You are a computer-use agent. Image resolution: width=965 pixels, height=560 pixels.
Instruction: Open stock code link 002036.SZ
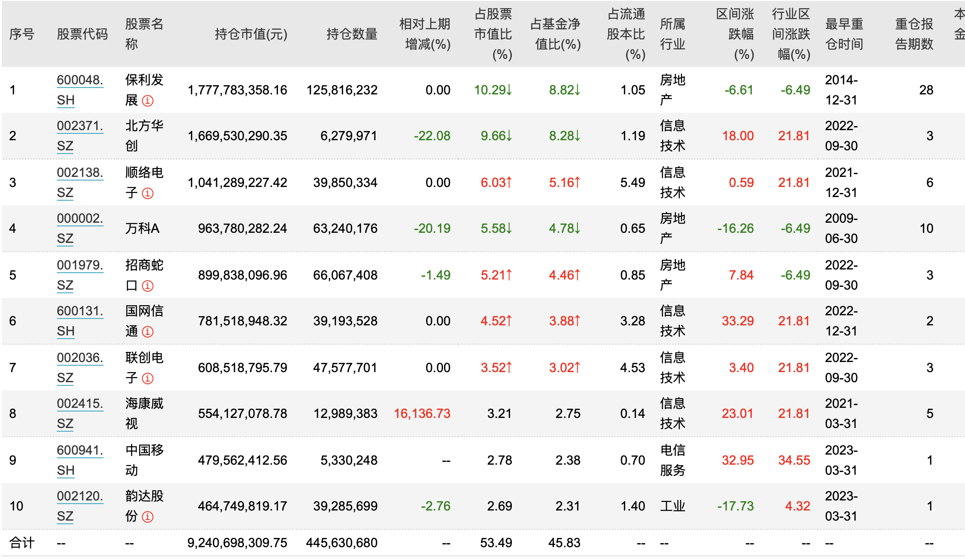[80, 368]
